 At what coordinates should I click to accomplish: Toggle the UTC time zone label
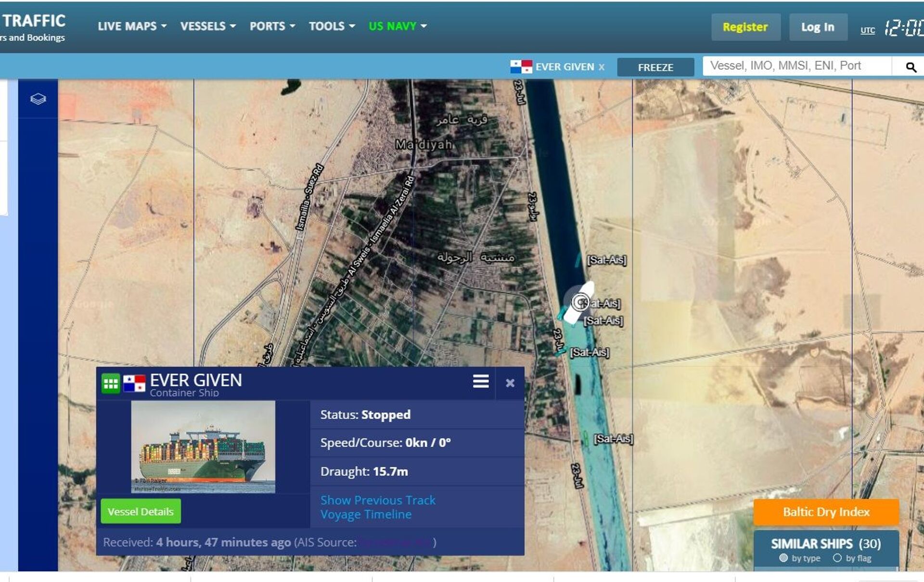click(x=867, y=30)
